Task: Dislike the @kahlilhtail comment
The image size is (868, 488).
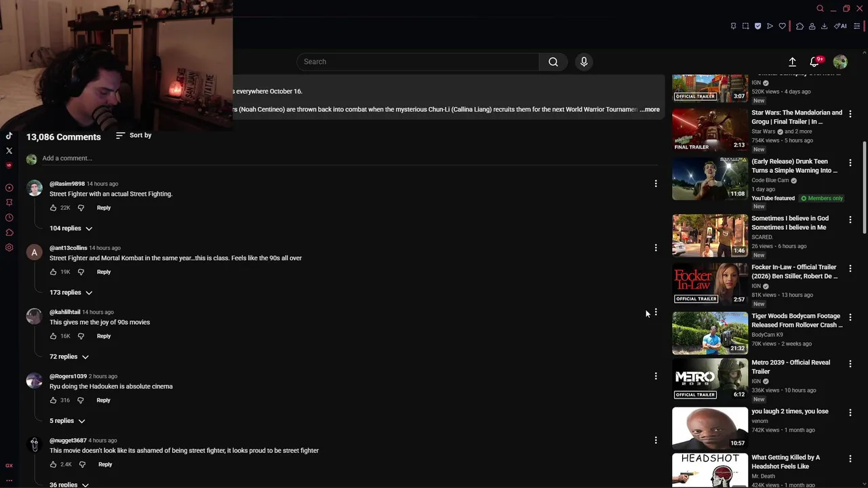Action: click(x=81, y=336)
